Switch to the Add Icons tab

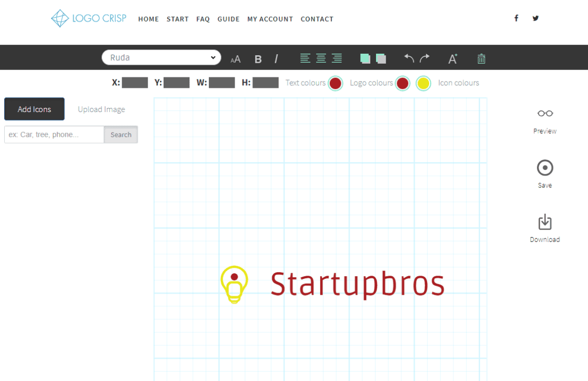click(x=35, y=109)
